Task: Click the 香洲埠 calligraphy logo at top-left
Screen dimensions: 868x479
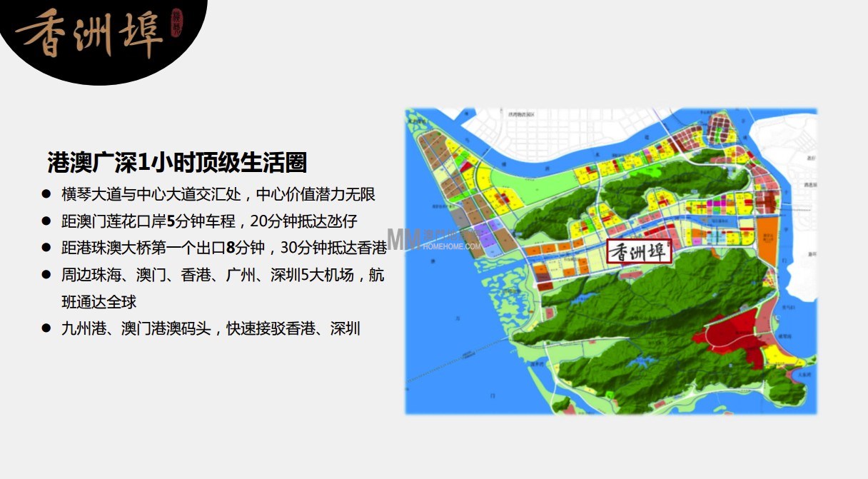Action: pyautogui.click(x=89, y=34)
